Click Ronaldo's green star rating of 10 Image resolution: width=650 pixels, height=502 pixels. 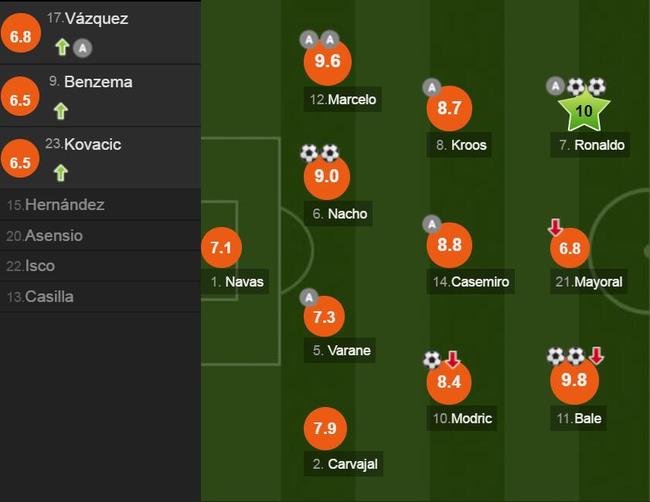(x=584, y=110)
